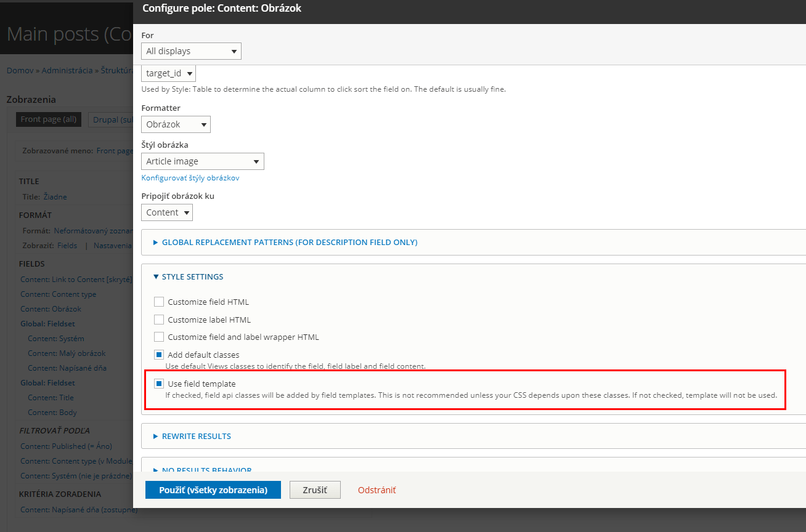Viewport: 806px width, 532px height.
Task: Disable the Use field template checkbox
Action: [x=158, y=383]
